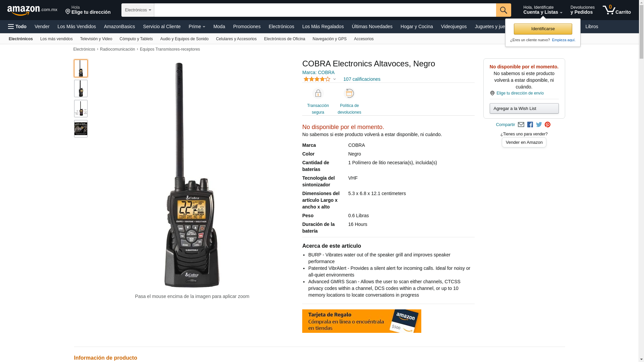Click inside the search input field
The image size is (644, 362).
point(325,10)
